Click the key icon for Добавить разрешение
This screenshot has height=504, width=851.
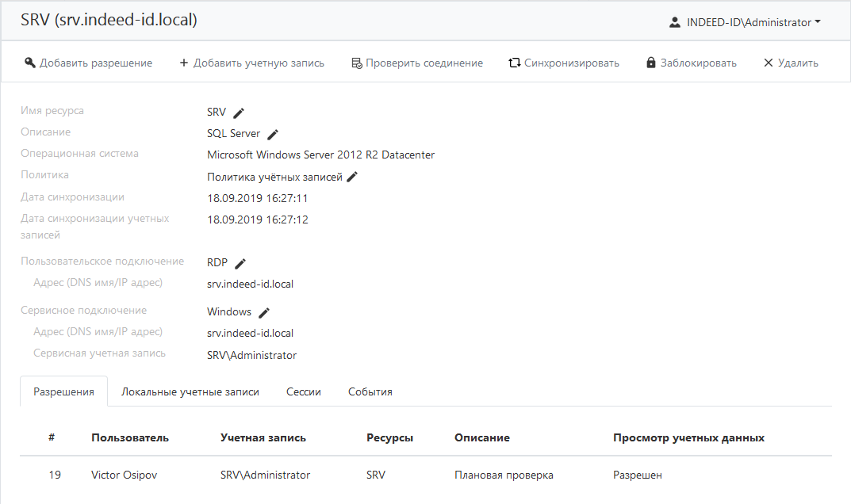pyautogui.click(x=30, y=63)
